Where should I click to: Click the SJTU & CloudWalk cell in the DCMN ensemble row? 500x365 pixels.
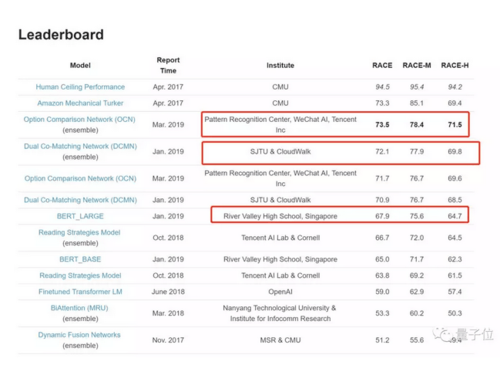[280, 152]
